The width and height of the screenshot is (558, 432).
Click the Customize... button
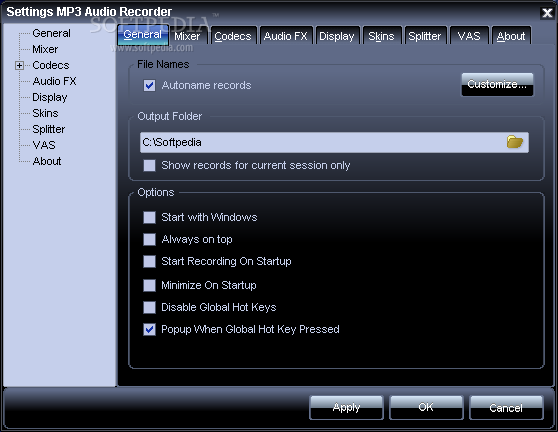point(497,84)
